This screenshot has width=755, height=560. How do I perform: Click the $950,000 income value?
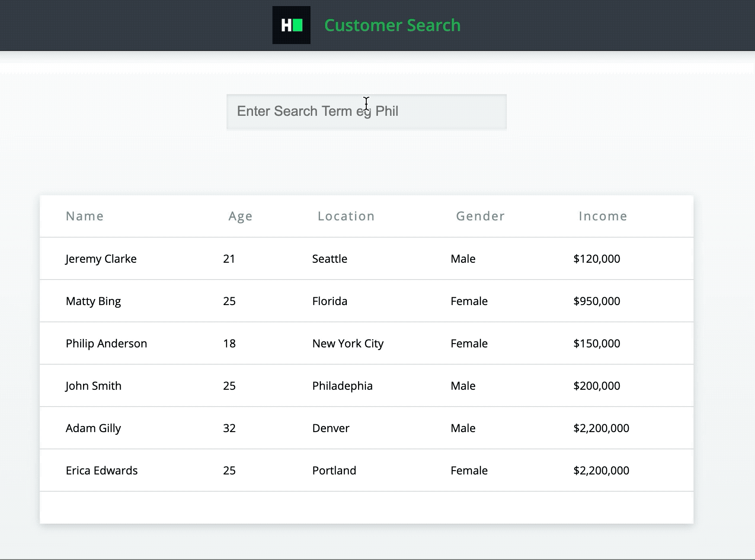coord(597,301)
